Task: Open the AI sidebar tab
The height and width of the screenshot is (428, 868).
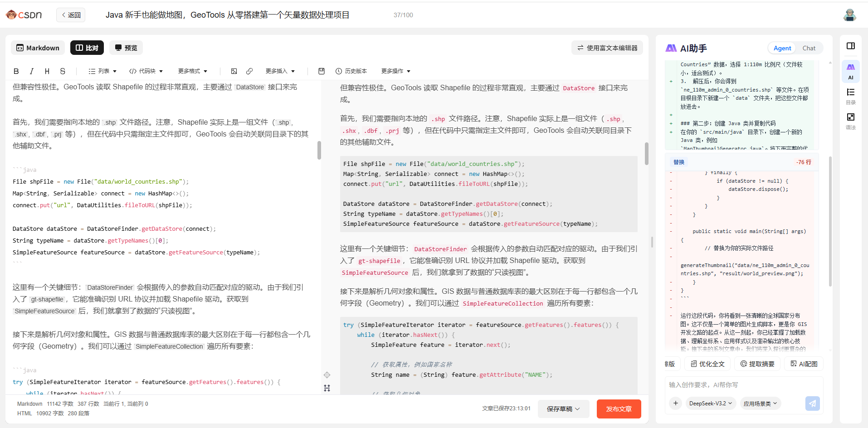Action: click(851, 71)
